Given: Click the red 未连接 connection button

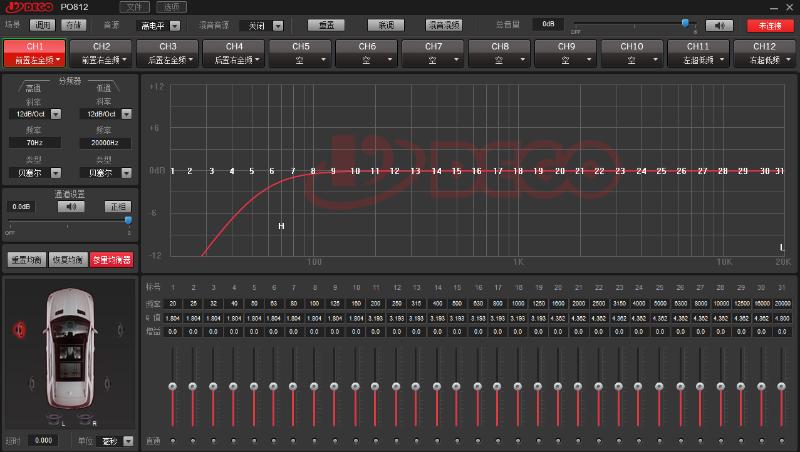Looking at the screenshot, I should tap(768, 24).
